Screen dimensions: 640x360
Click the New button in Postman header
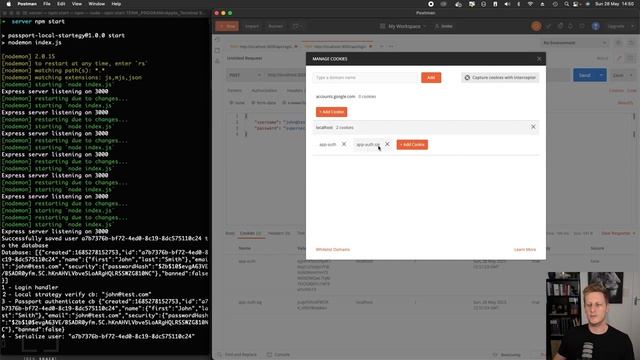point(227,26)
